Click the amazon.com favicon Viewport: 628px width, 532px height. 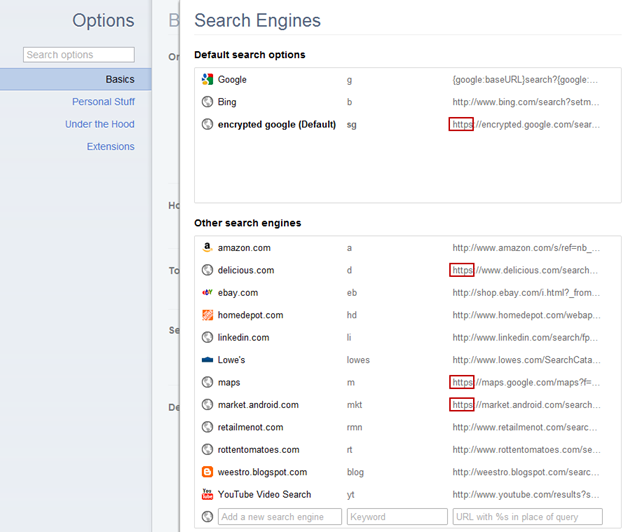pos(207,248)
